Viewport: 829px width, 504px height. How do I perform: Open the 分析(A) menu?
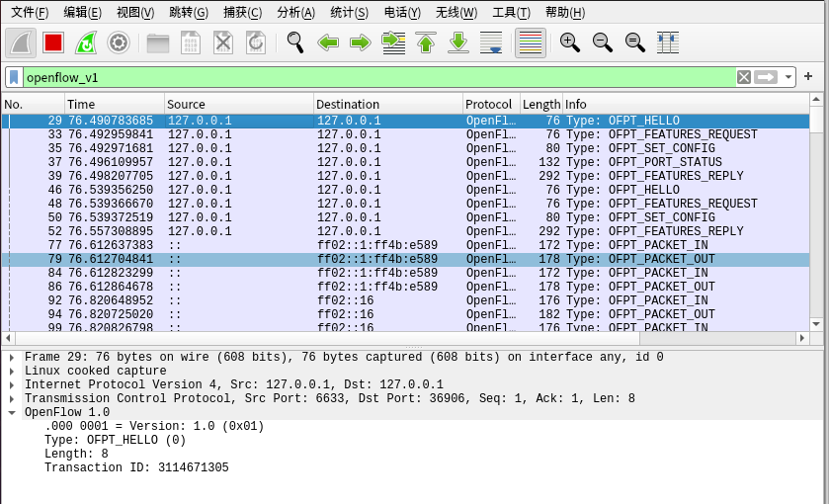pyautogui.click(x=296, y=12)
